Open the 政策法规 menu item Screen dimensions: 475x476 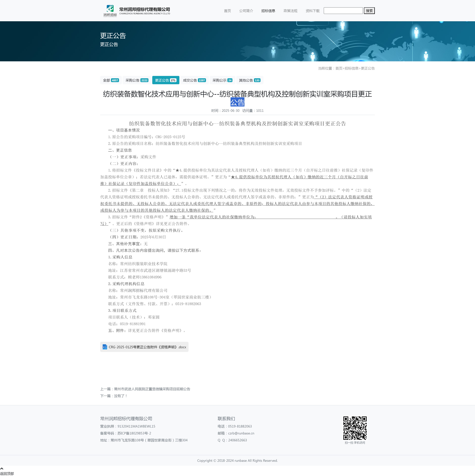(290, 11)
